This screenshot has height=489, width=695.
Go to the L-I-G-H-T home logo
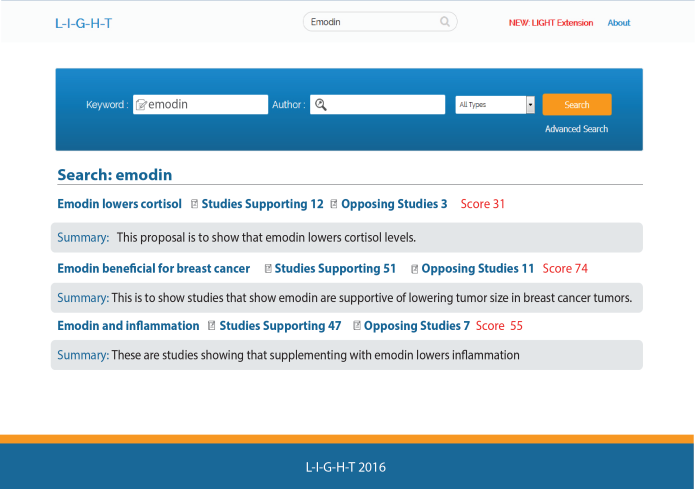83,23
